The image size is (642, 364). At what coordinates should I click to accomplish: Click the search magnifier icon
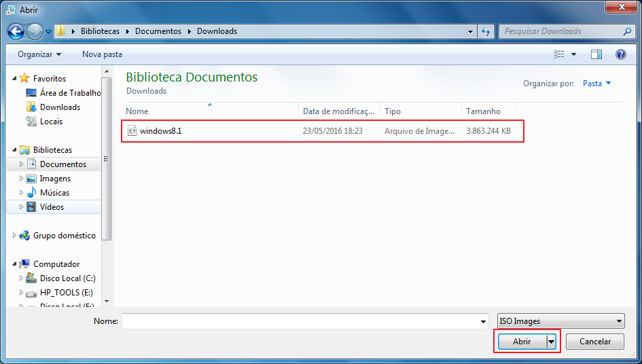point(627,31)
